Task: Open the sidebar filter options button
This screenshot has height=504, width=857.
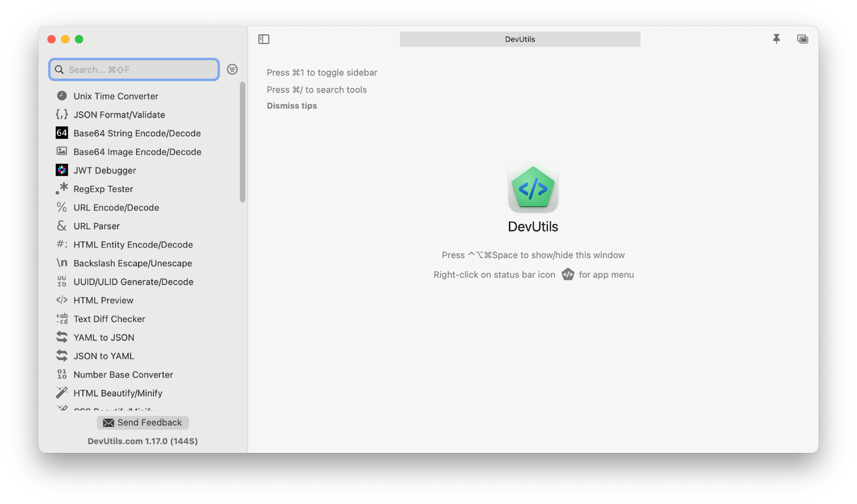Action: pos(232,69)
